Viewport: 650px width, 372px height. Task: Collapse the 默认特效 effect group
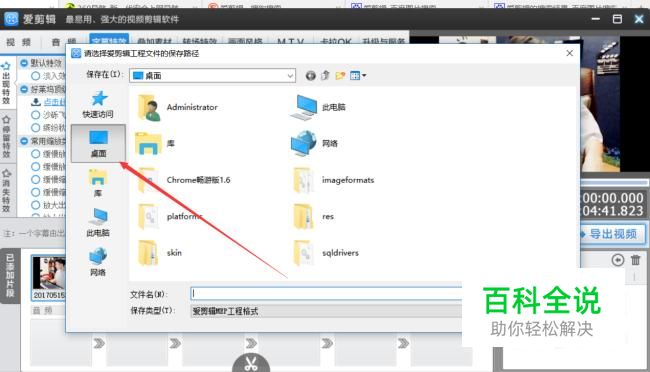click(24, 63)
